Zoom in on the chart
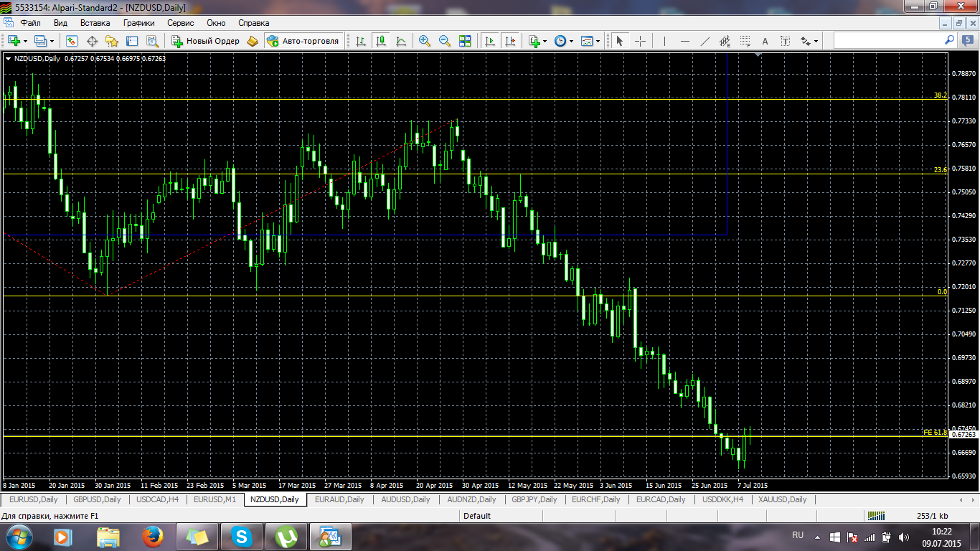Image resolution: width=980 pixels, height=551 pixels. pyautogui.click(x=425, y=41)
